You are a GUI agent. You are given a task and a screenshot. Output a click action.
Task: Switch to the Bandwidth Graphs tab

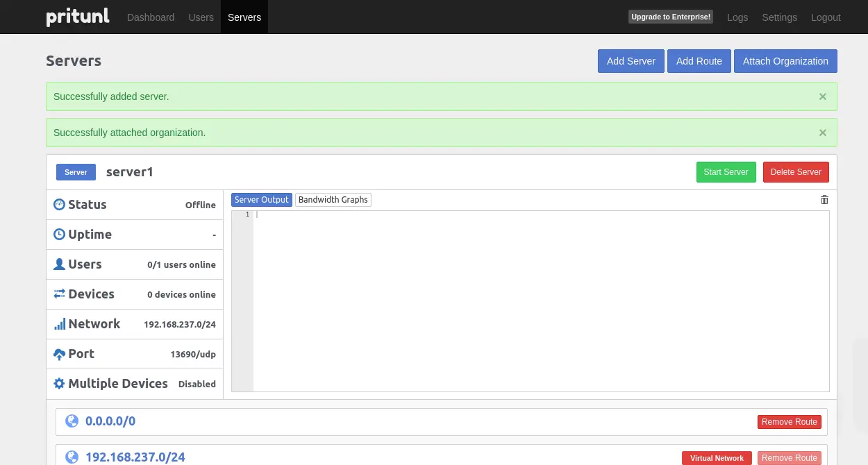[333, 200]
